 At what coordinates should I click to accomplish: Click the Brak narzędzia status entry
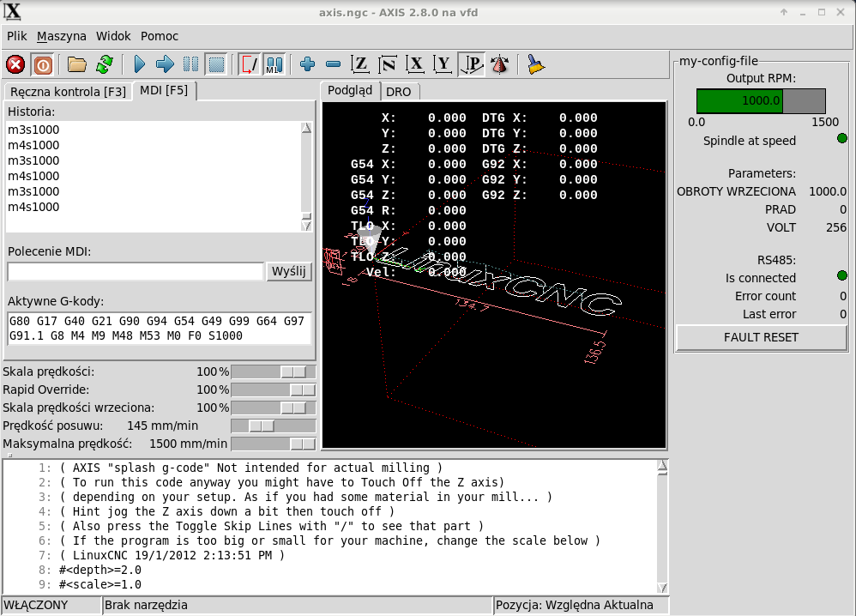pos(298,605)
